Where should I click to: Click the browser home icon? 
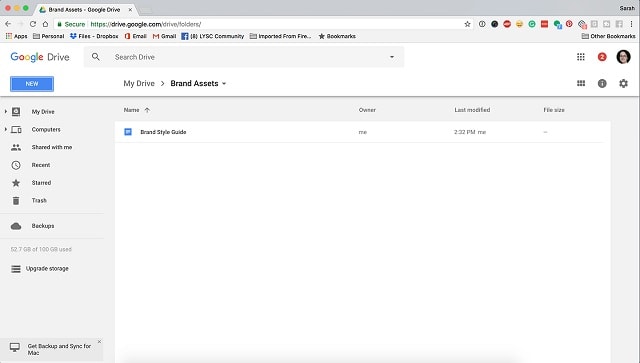(x=45, y=24)
